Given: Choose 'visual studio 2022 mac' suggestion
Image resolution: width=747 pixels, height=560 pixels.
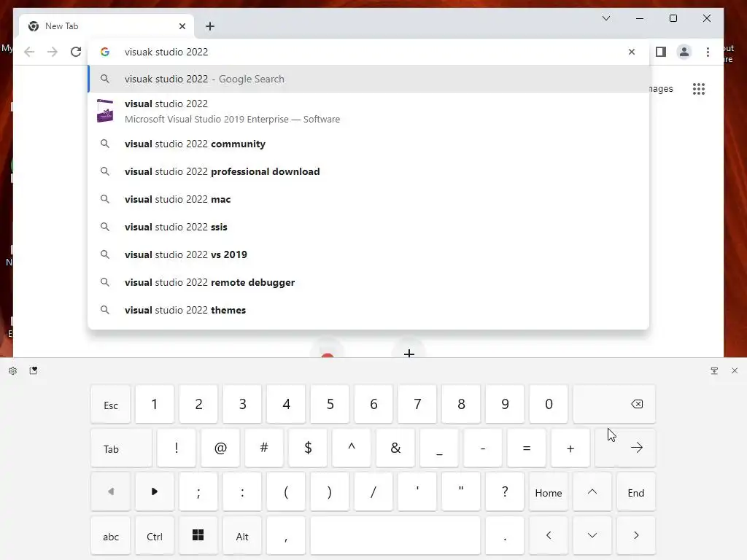Looking at the screenshot, I should tap(368, 199).
